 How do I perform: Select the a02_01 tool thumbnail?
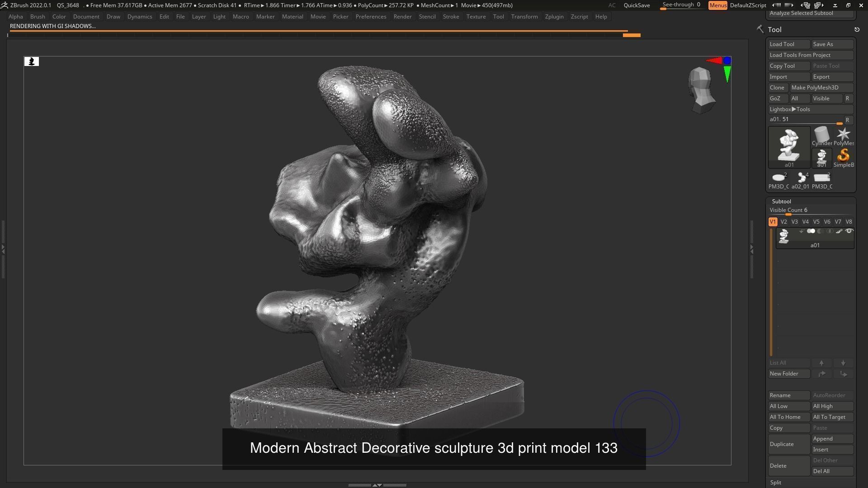[x=800, y=180]
